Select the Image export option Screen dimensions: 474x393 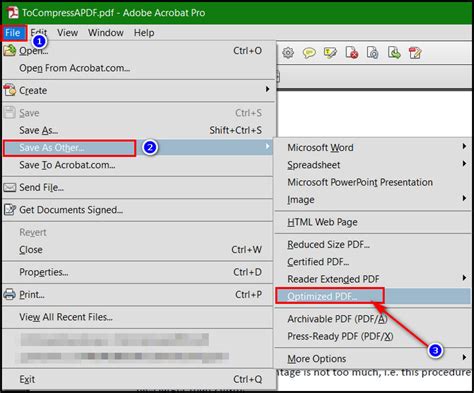[373, 200]
